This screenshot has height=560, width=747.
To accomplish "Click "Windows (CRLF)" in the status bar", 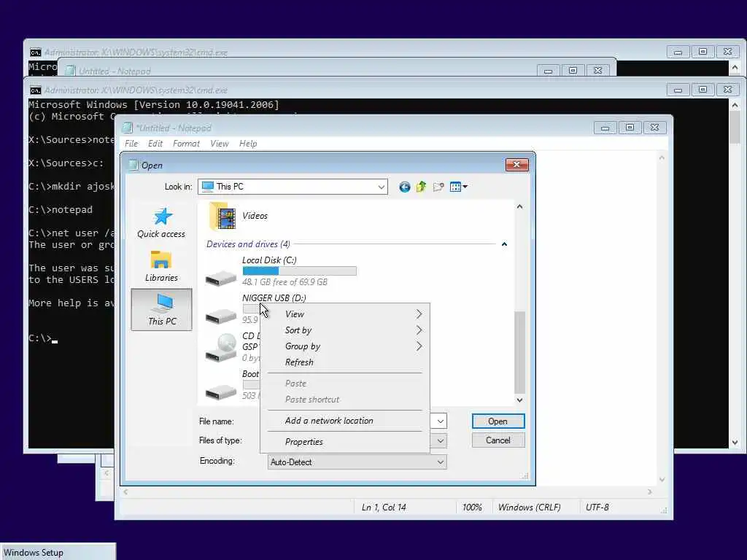I will [x=530, y=507].
